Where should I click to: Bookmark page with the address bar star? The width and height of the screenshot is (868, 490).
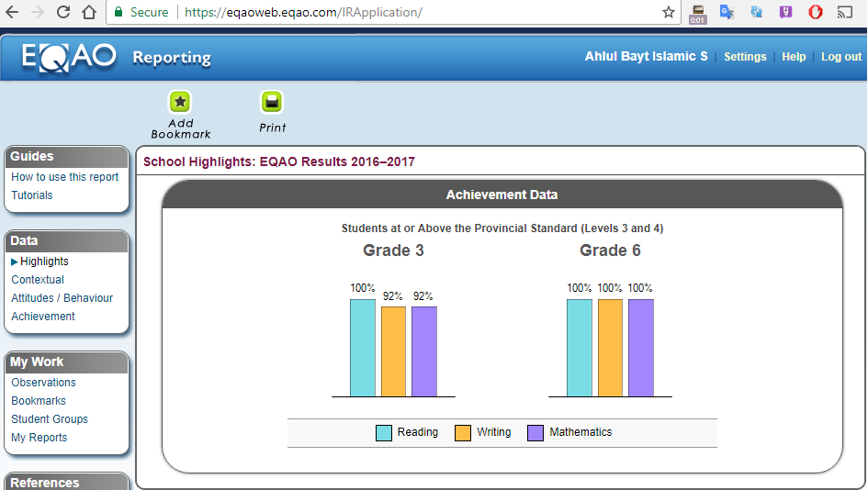point(668,12)
